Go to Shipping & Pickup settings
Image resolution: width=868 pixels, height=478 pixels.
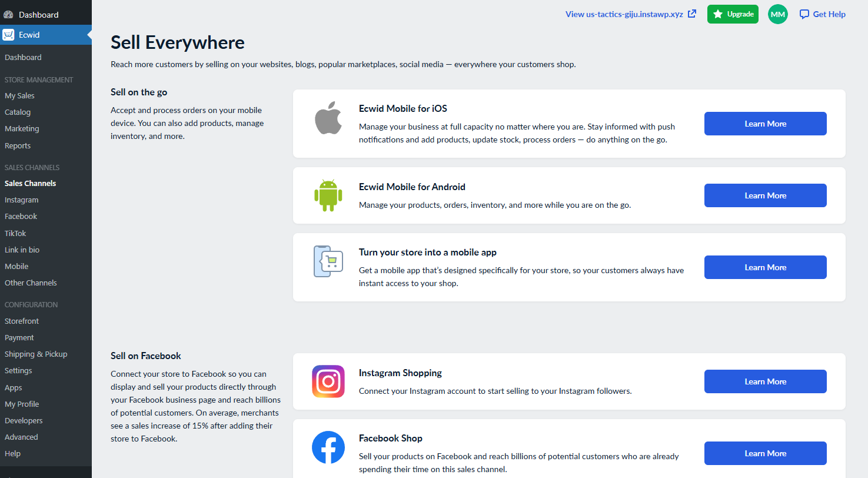pos(36,354)
